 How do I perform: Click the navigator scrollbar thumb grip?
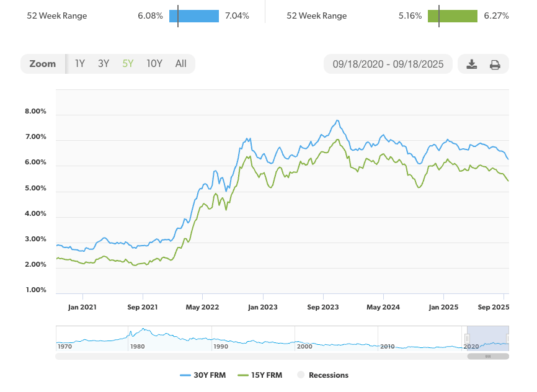coord(488,357)
